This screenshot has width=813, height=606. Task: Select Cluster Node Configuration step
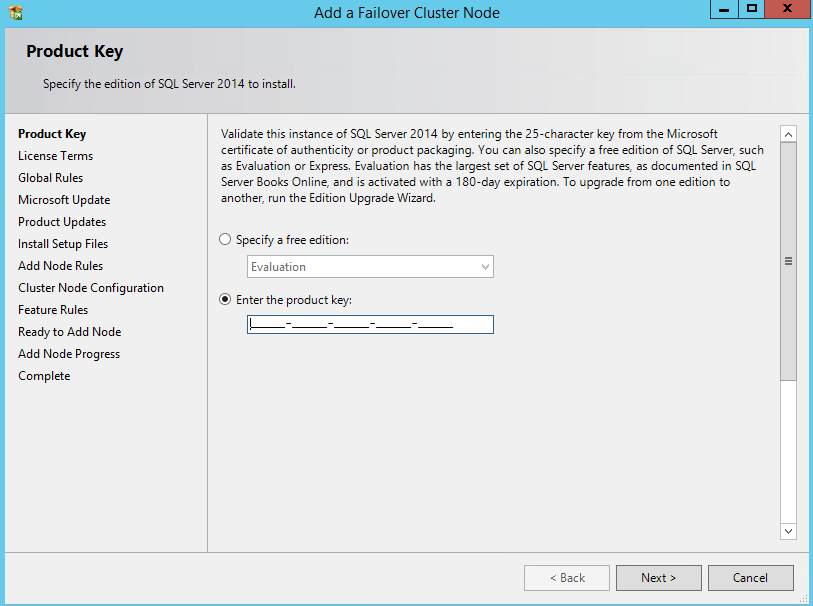91,288
